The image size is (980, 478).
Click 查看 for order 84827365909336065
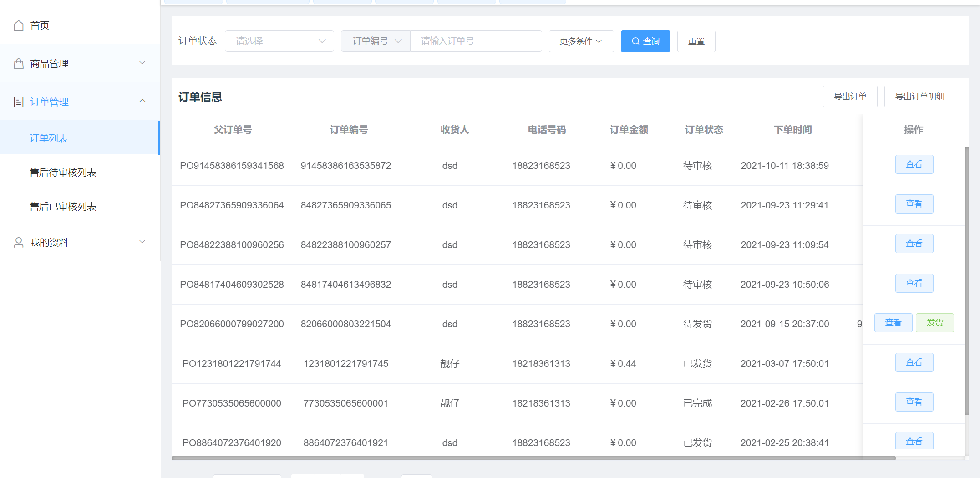pyautogui.click(x=914, y=204)
